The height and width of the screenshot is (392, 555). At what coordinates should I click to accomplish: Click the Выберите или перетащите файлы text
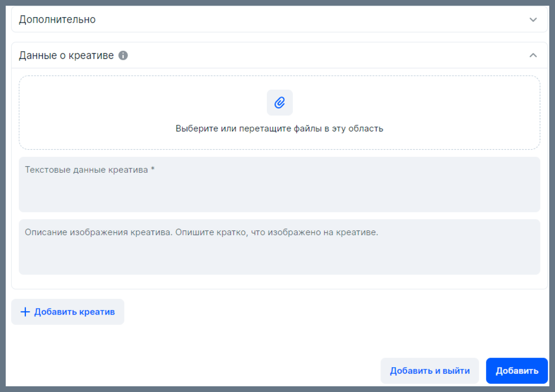click(279, 129)
